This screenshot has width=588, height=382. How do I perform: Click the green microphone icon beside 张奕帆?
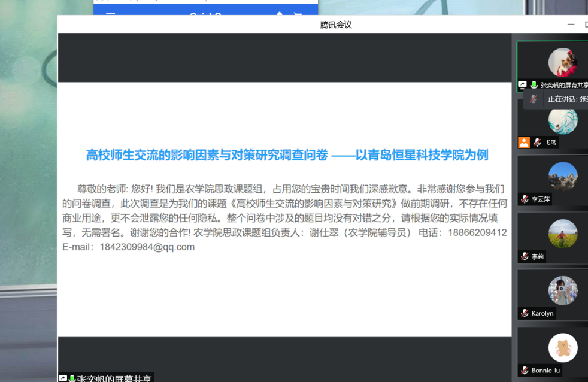point(534,85)
